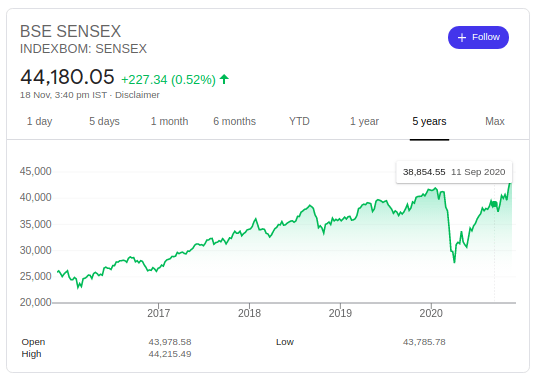The height and width of the screenshot is (377, 533).
Task: Click the 44,180.05 index value
Action: pyautogui.click(x=67, y=77)
